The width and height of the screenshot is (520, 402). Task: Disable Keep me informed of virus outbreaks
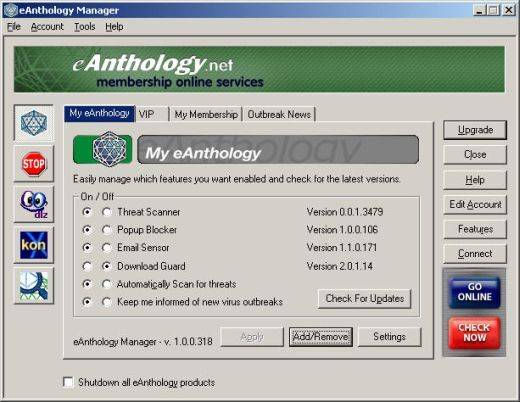point(107,302)
